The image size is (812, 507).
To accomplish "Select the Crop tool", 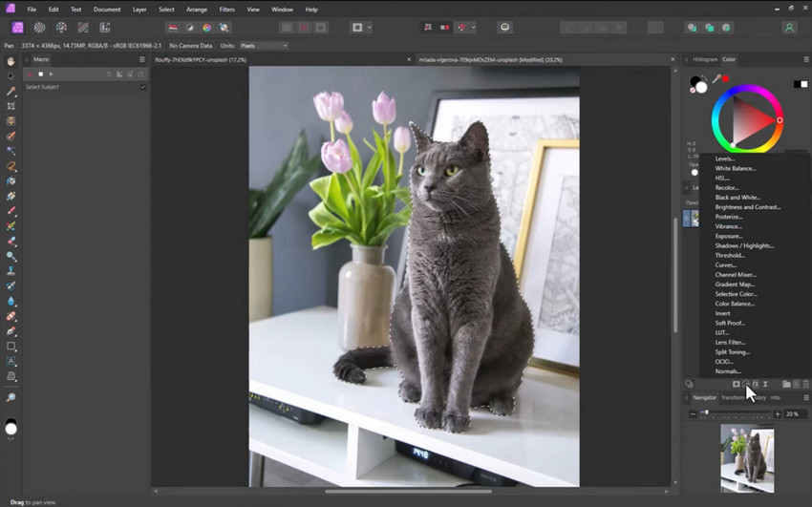I will tap(11, 106).
